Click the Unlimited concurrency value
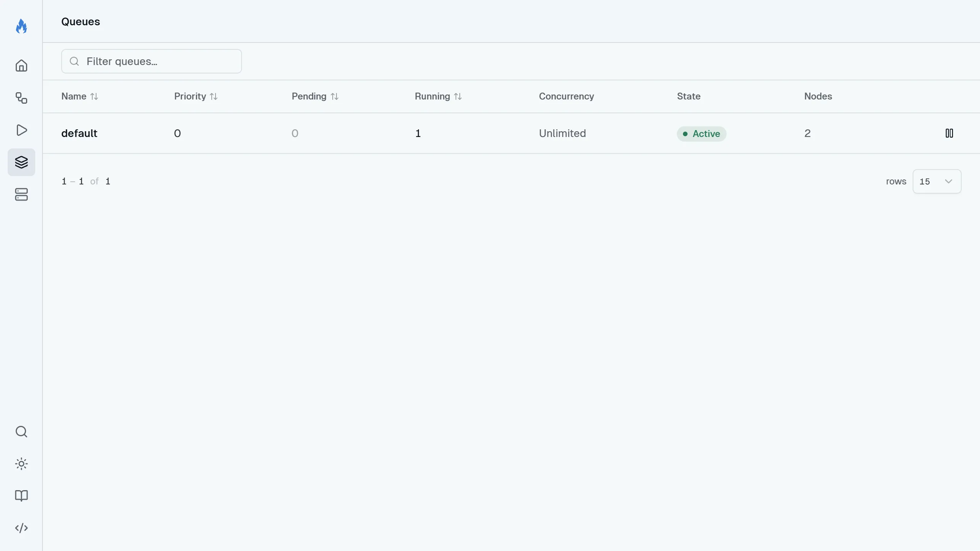 click(562, 133)
